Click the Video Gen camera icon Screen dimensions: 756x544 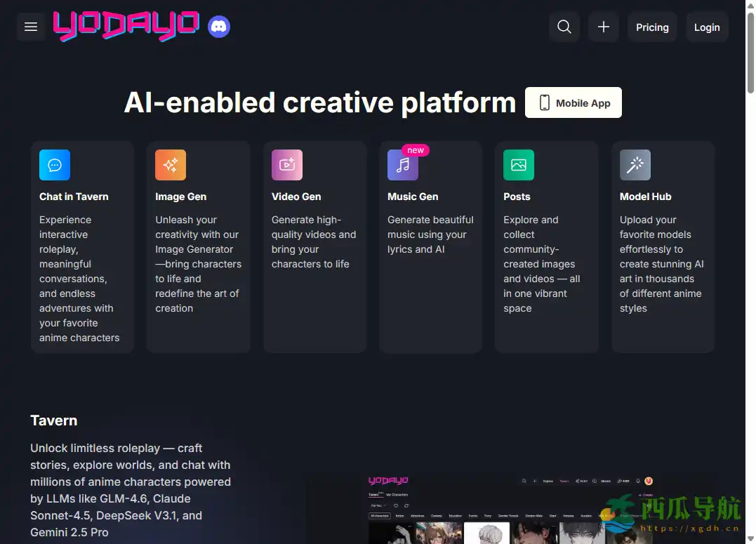point(286,164)
